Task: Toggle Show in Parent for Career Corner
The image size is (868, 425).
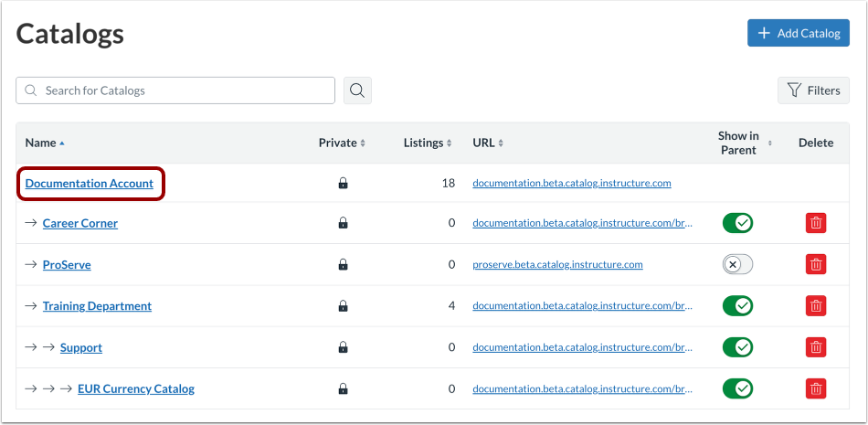Action: click(x=737, y=223)
